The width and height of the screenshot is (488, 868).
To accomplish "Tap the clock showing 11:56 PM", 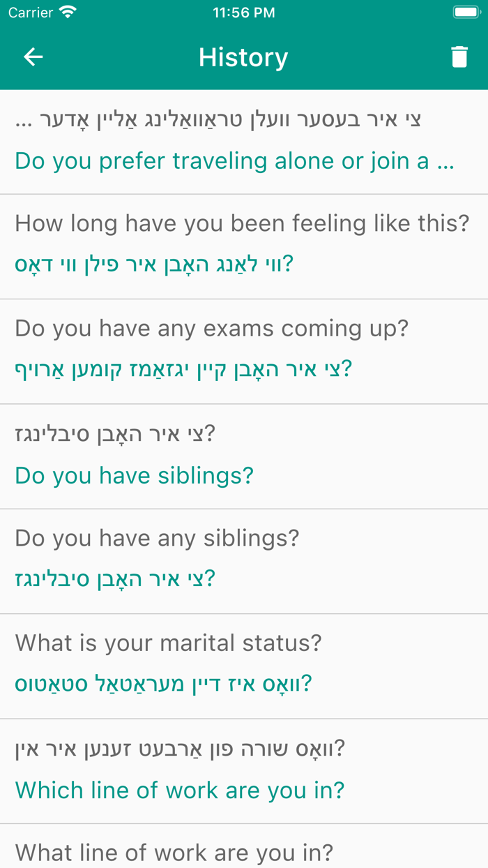I will [243, 12].
